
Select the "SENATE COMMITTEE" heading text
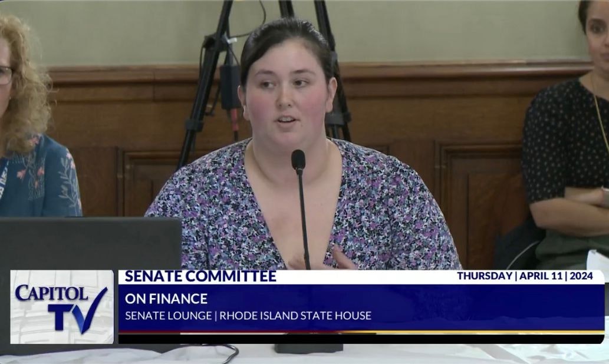click(x=200, y=276)
